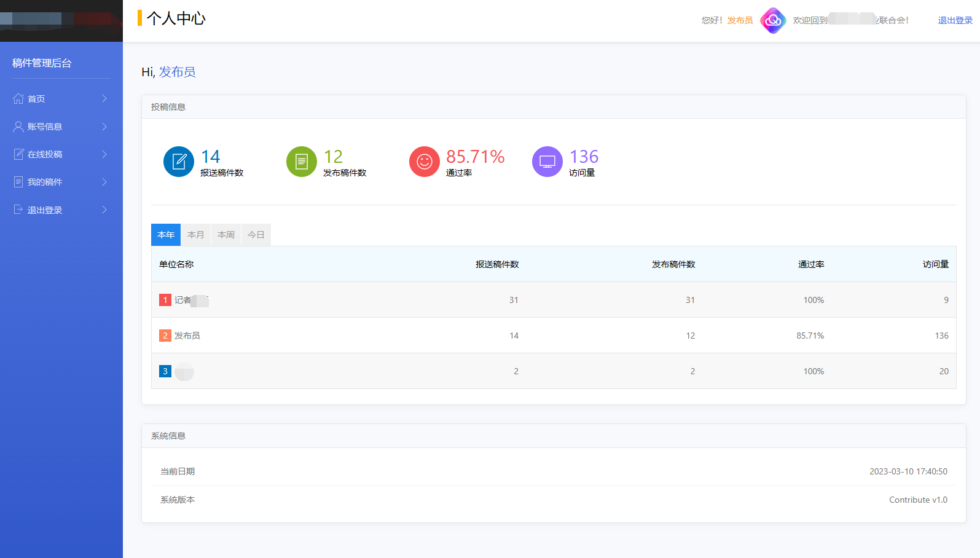
Task: Click the green published-manuscripts document icon
Action: 302,162
